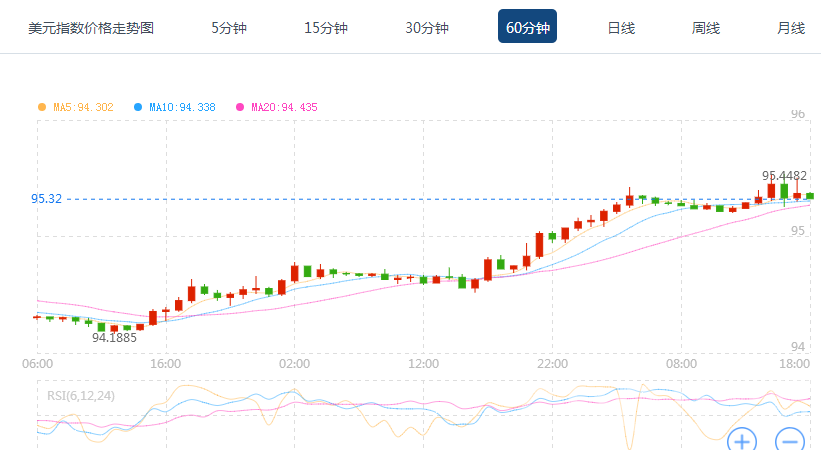Image resolution: width=821 pixels, height=450 pixels.
Task: Select the 15分钟 interval tab
Action: click(325, 27)
